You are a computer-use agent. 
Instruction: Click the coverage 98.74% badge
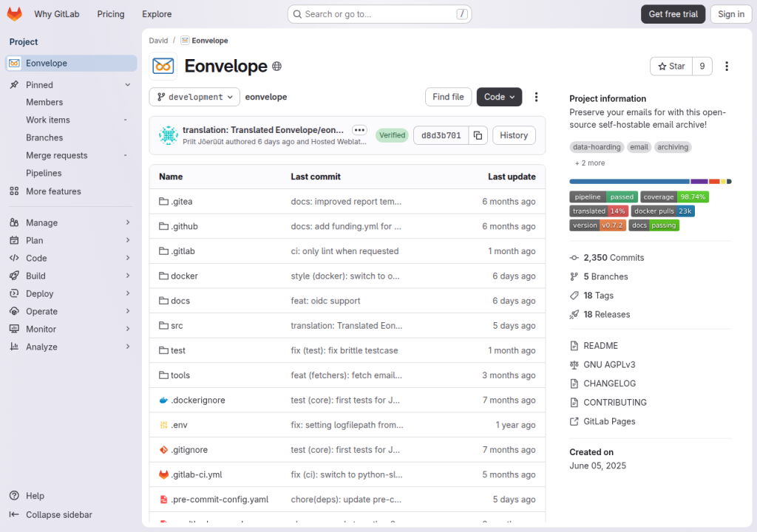674,197
